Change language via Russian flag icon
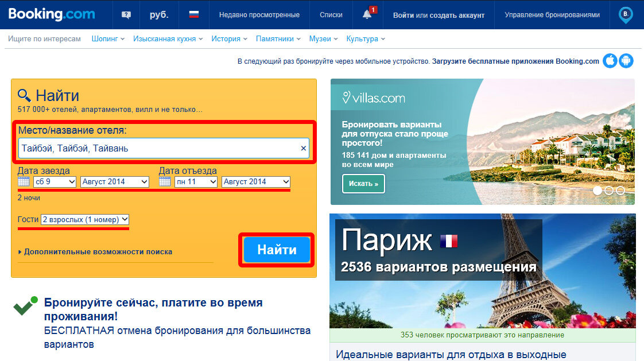The width and height of the screenshot is (644, 361). tap(194, 14)
